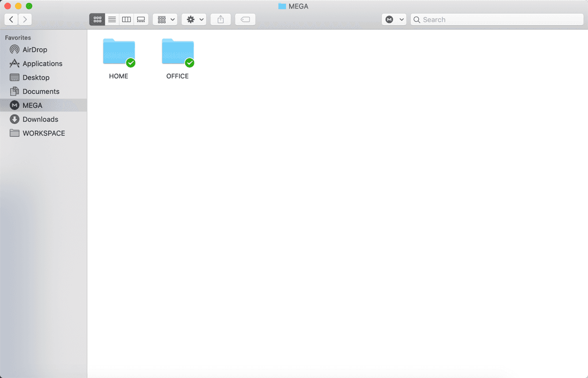
Task: Click the MEGA window title text
Action: point(298,6)
